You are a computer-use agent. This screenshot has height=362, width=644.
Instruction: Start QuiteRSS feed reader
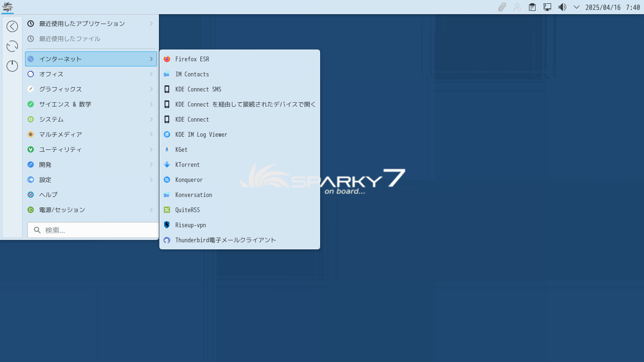[187, 210]
